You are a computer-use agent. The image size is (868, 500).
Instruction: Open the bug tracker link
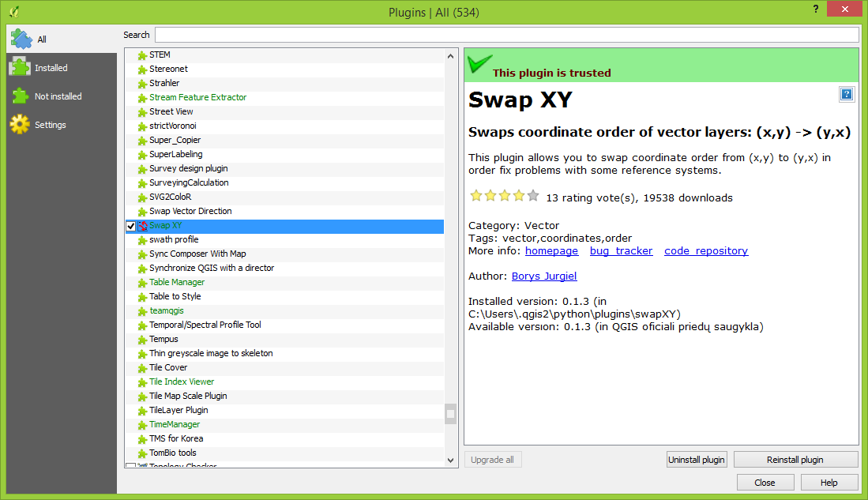pyautogui.click(x=621, y=250)
